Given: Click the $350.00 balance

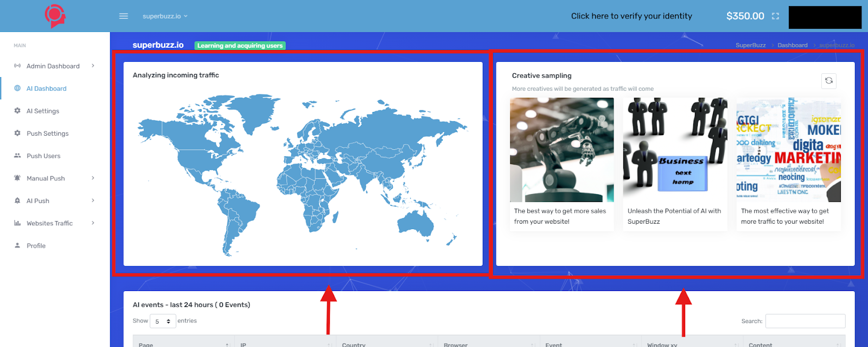Looking at the screenshot, I should [x=745, y=16].
